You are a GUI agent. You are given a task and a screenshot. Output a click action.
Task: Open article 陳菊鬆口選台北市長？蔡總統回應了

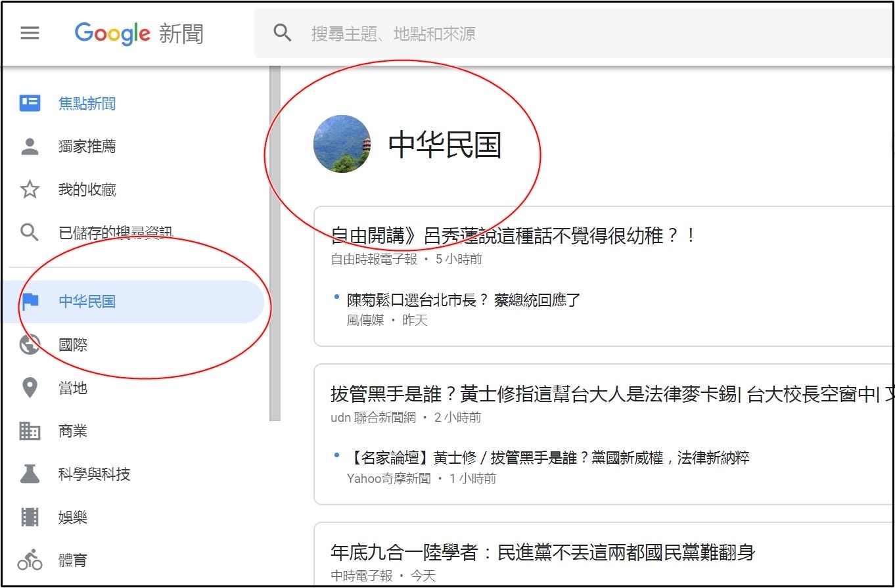point(464,301)
